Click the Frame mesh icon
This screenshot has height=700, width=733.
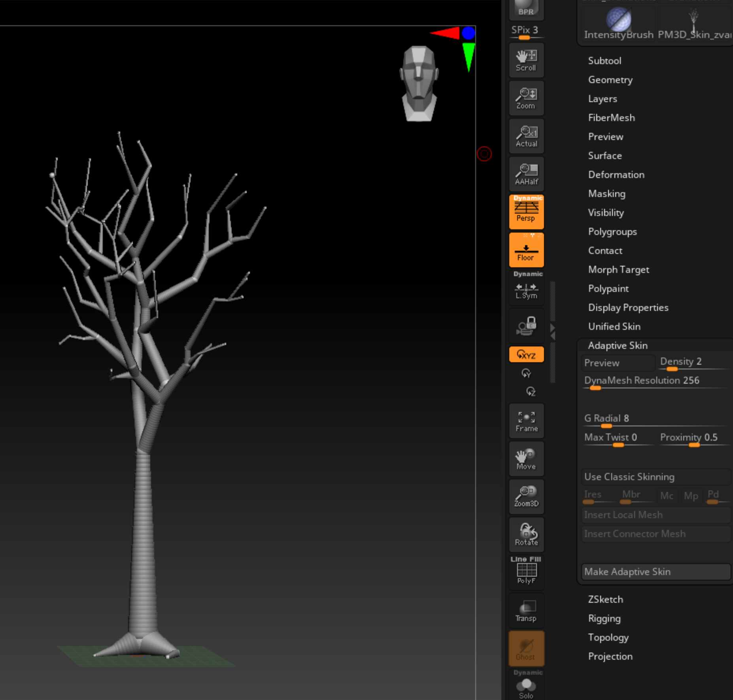tap(526, 422)
